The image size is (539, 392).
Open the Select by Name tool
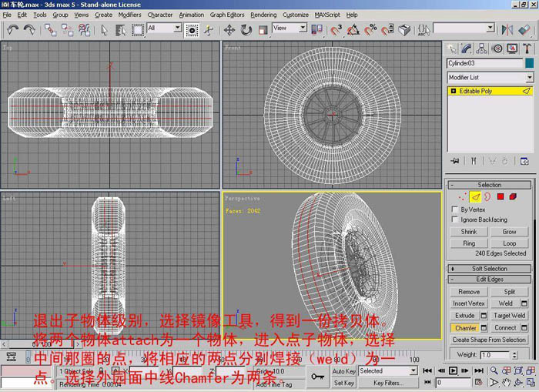pos(120,30)
